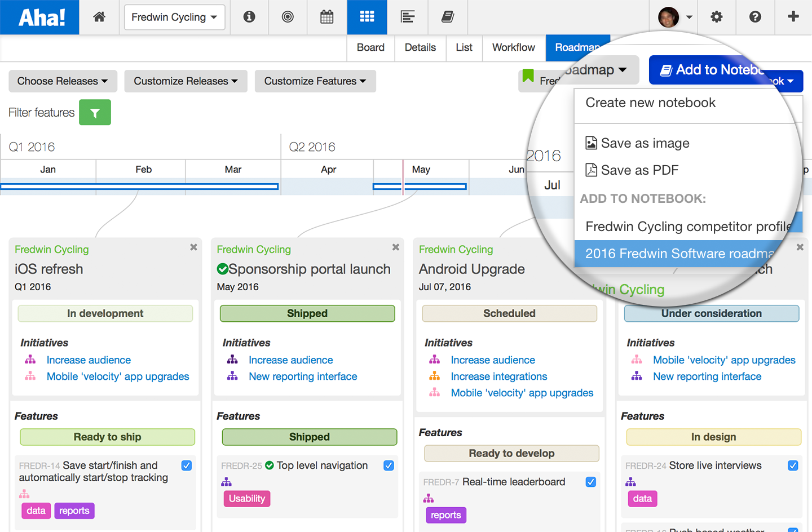The image size is (812, 532).
Task: Switch to the Workflow tab
Action: pos(514,48)
